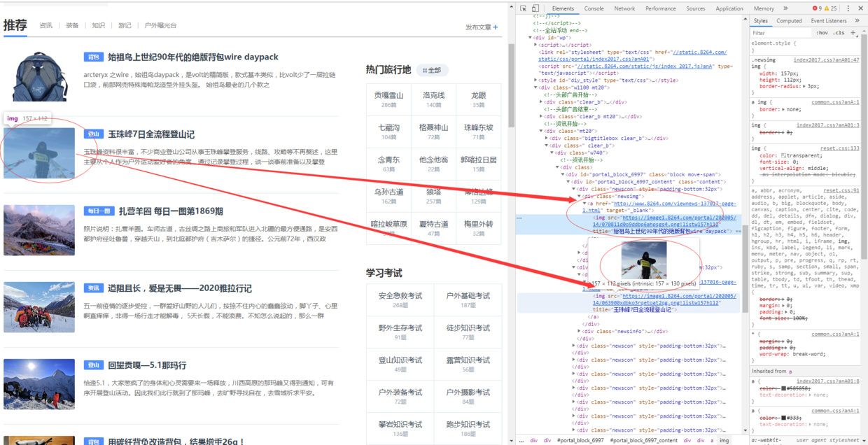Screen dimensions: 868x445
Task: Select the img breadcrumb item
Action: tap(724, 441)
